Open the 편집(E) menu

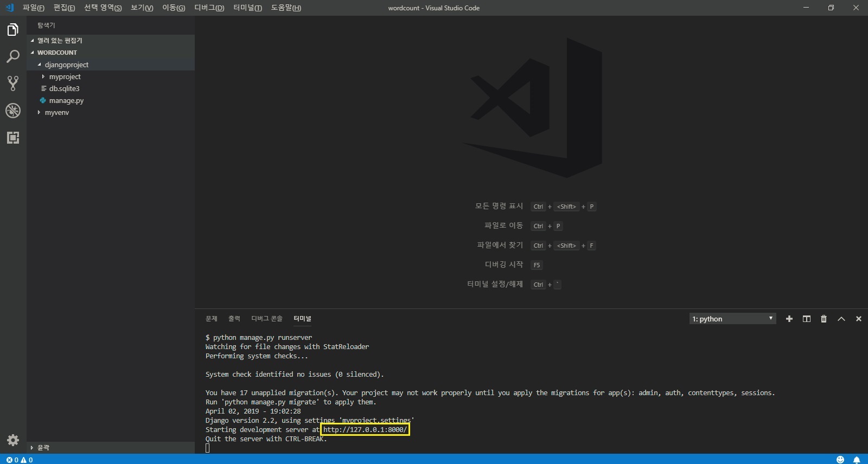tap(64, 8)
